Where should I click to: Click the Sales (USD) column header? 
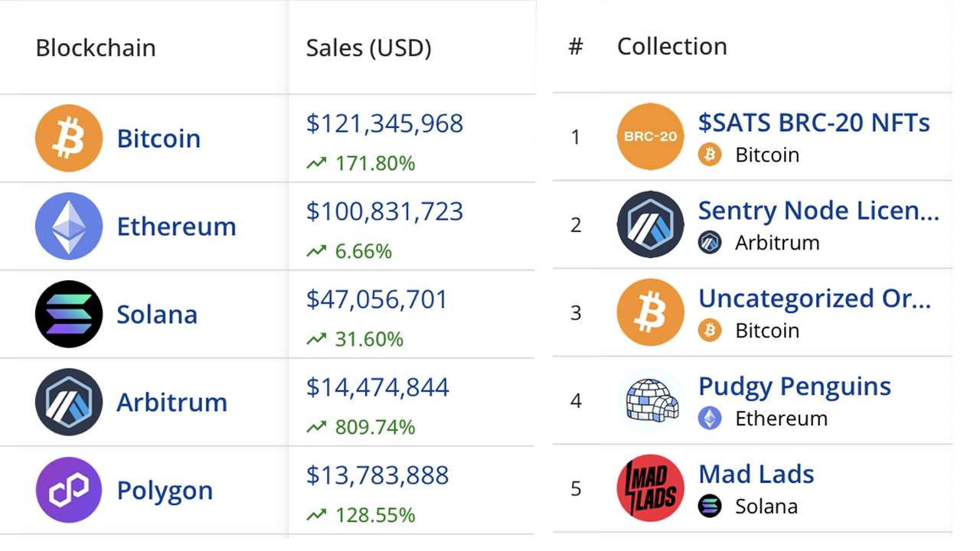pyautogui.click(x=367, y=47)
